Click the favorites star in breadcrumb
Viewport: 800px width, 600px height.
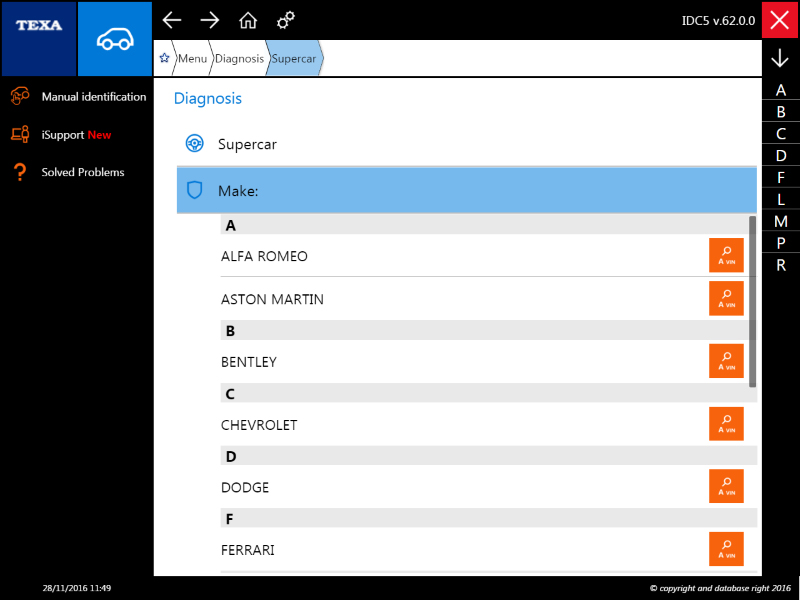pyautogui.click(x=164, y=58)
